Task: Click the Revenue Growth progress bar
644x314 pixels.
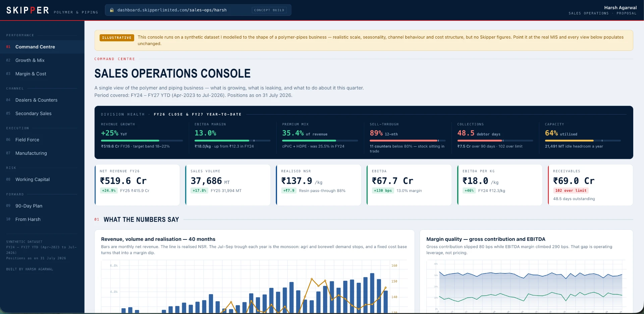Action: [x=142, y=140]
